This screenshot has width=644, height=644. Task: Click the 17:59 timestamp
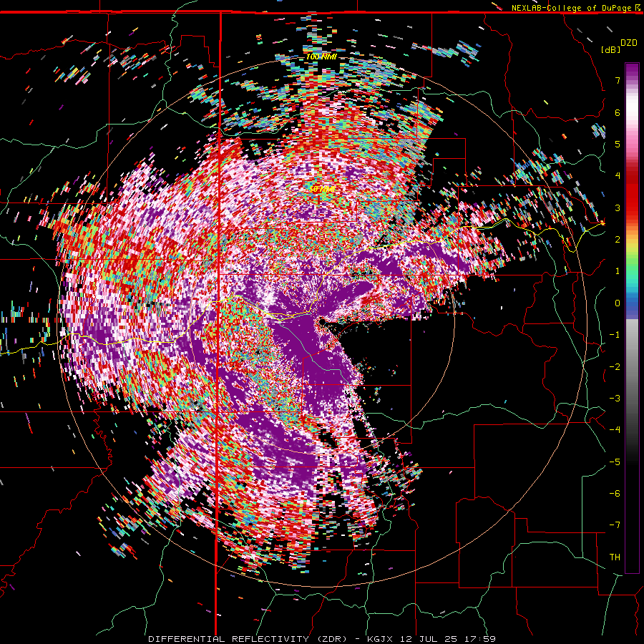point(479,639)
